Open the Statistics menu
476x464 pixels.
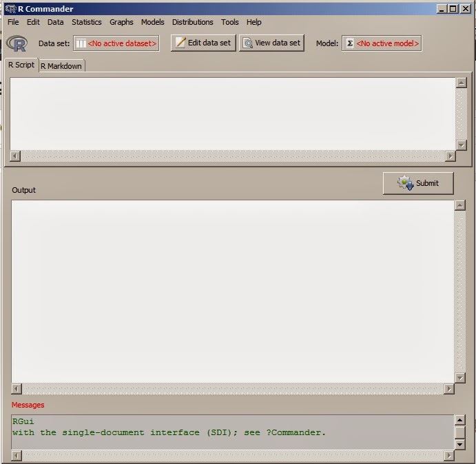[87, 22]
